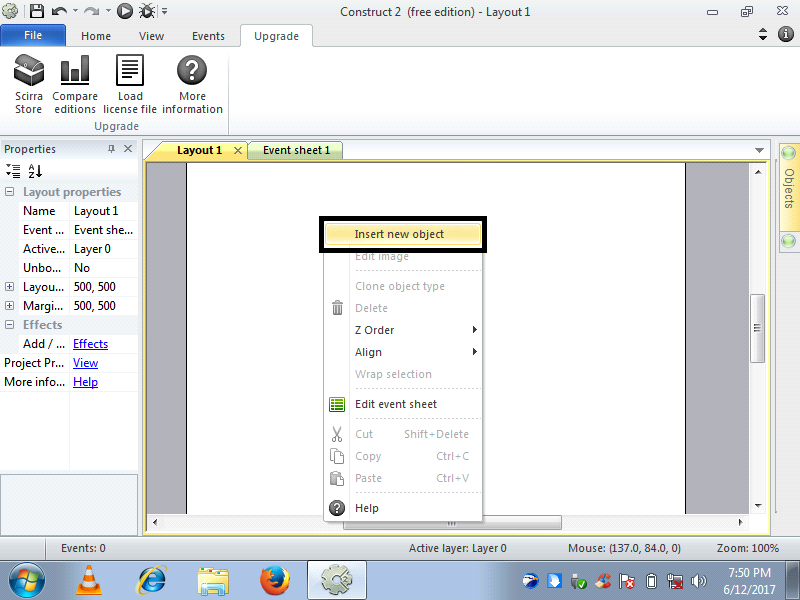The image size is (800, 600).
Task: Open Windows Explorer folder icon in taskbar
Action: (x=213, y=581)
